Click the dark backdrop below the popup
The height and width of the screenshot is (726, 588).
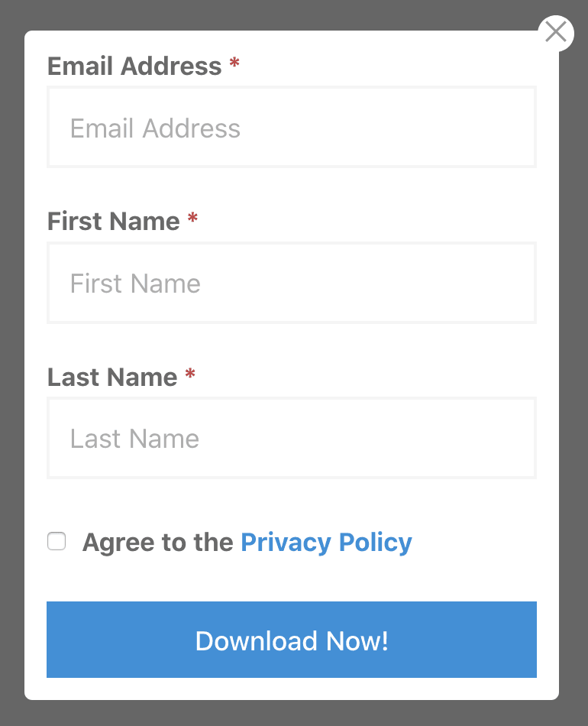294,714
